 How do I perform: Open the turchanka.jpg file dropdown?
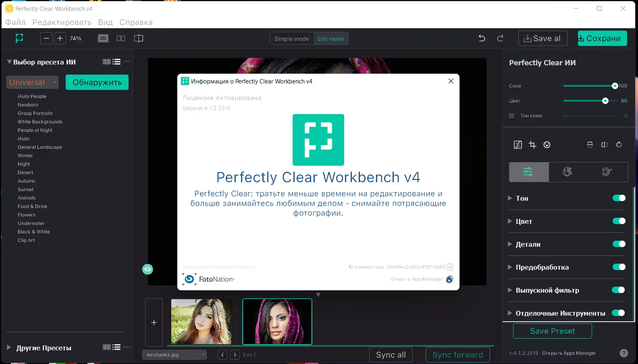click(x=175, y=355)
